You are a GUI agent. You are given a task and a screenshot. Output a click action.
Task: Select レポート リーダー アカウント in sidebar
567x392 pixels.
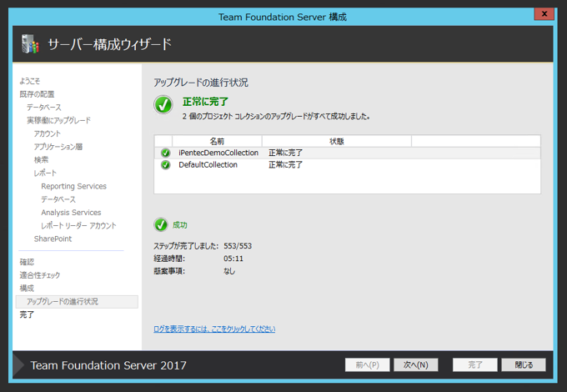79,226
